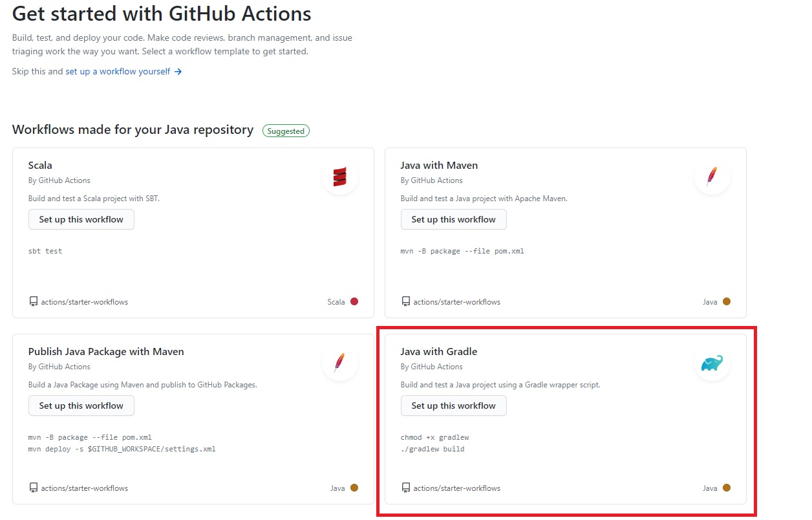Click the red Scala language dot

coord(354,301)
